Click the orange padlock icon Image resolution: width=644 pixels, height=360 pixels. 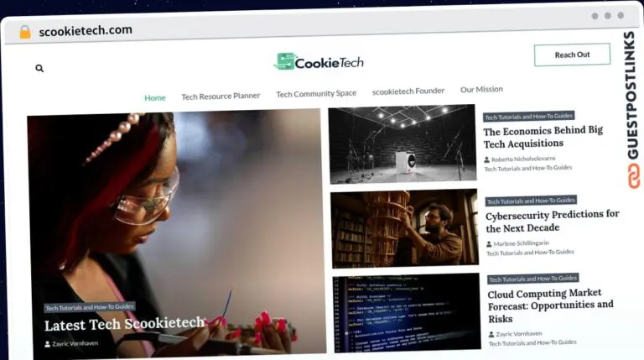click(x=25, y=32)
